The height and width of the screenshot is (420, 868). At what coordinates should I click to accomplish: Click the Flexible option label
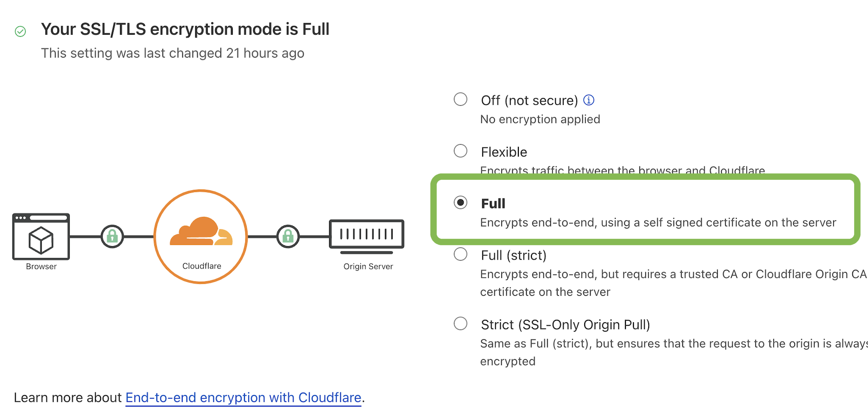point(504,152)
